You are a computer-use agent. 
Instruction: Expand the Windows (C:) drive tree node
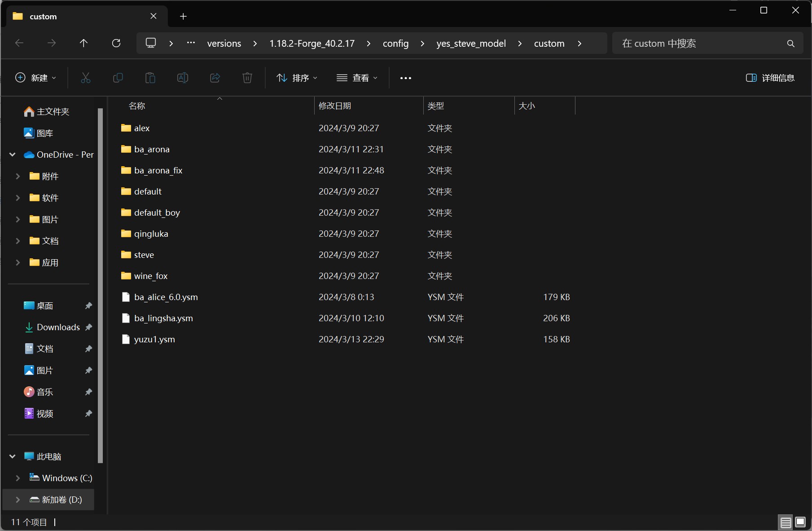tap(18, 478)
